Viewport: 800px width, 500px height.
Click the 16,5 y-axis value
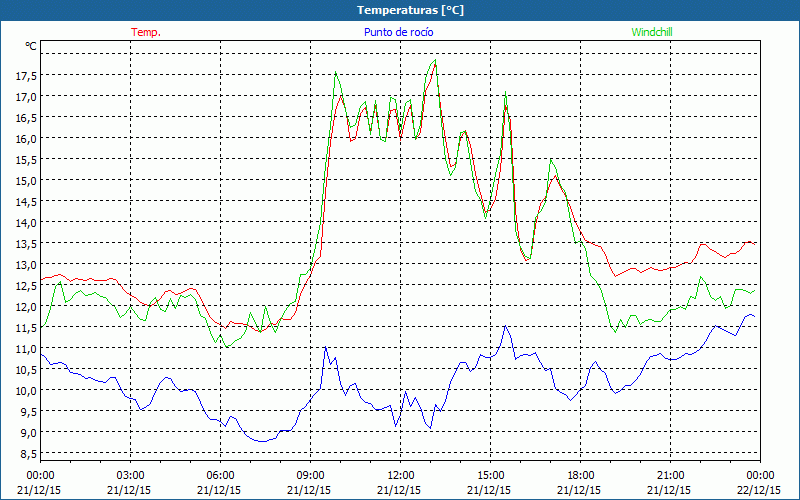[26, 117]
